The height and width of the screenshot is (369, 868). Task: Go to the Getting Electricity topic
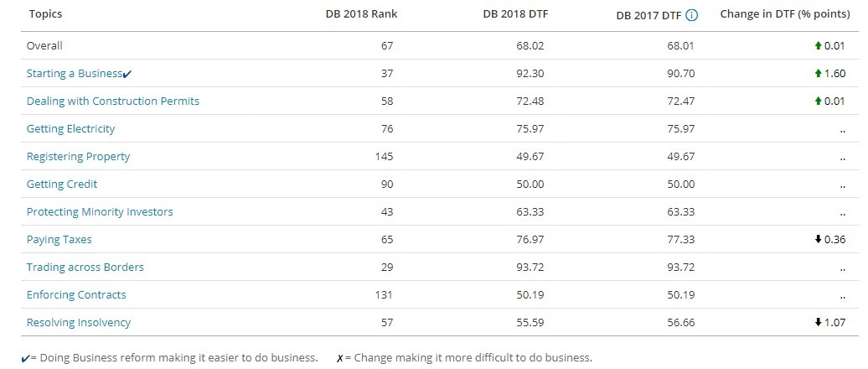pos(71,129)
